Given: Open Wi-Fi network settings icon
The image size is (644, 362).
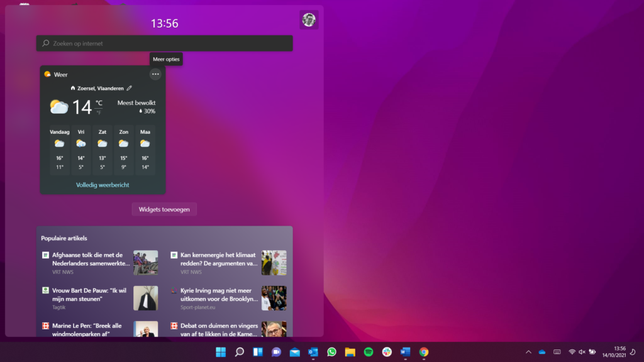Looking at the screenshot, I should pos(572,352).
